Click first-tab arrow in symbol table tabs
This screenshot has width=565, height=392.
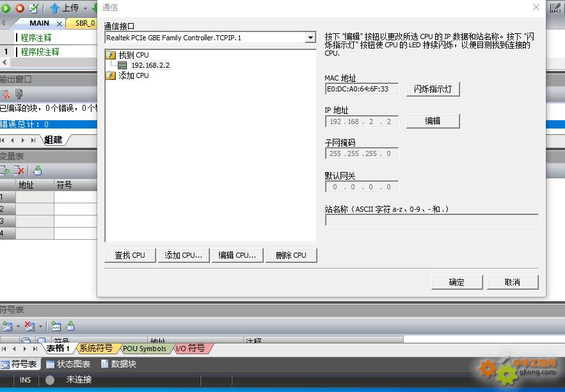pos(4,349)
